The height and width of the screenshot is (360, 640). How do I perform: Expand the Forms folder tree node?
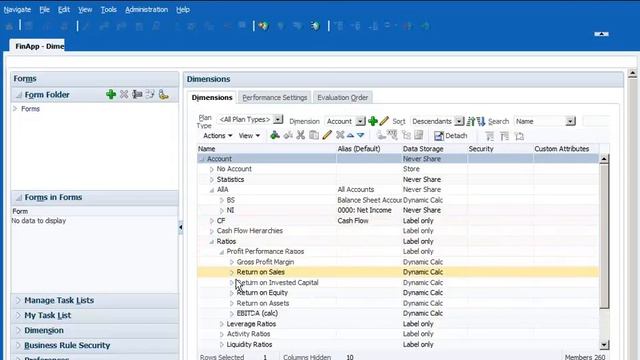tap(16, 109)
